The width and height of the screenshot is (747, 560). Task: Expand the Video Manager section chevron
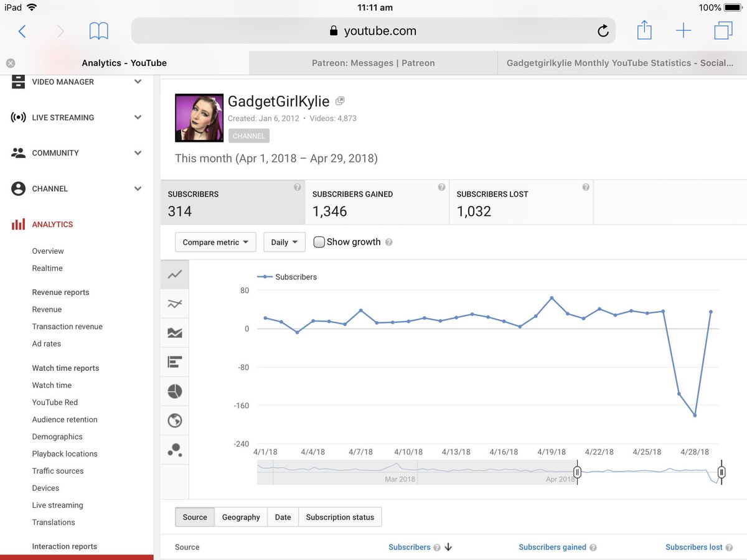tap(138, 82)
